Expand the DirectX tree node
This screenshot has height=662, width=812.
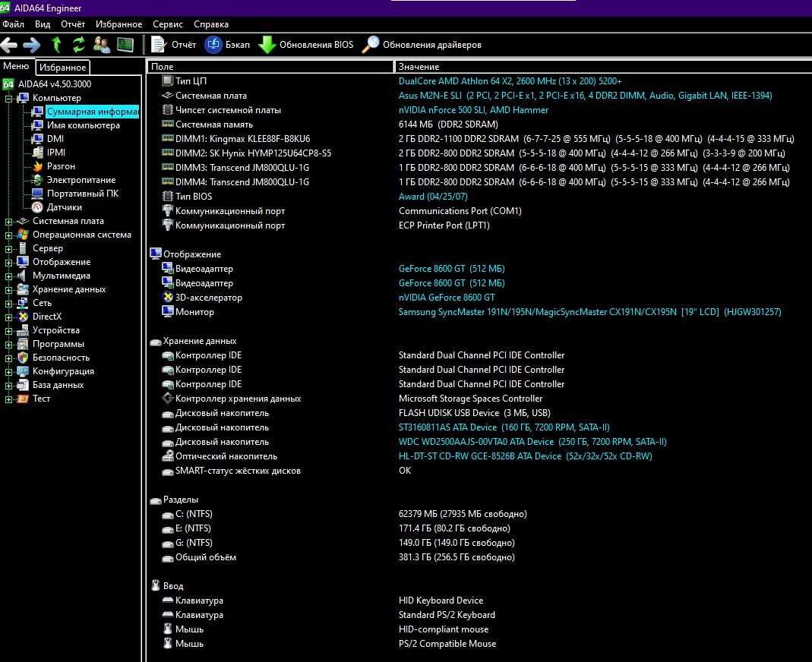point(8,317)
